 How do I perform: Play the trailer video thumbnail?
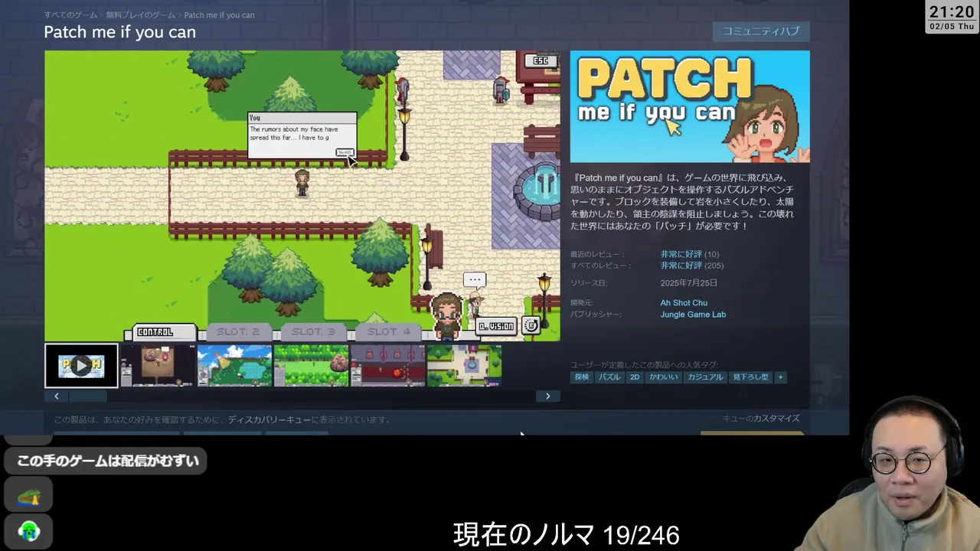point(81,366)
